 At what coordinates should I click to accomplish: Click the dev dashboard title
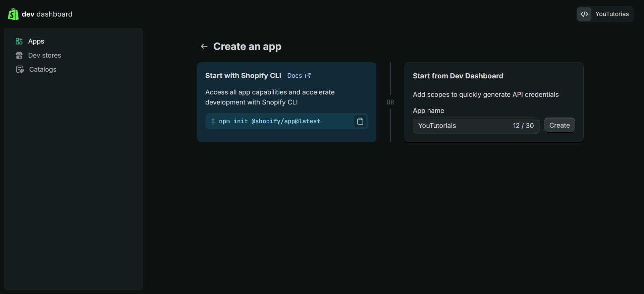(47, 14)
